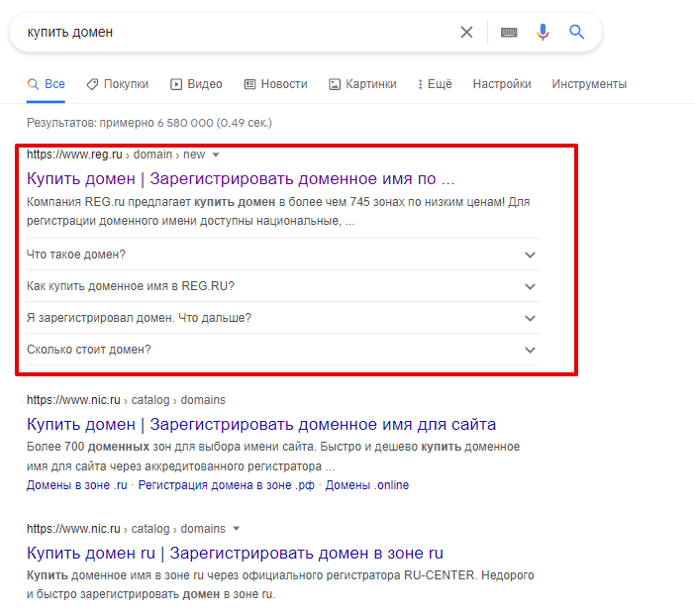Image resolution: width=695 pixels, height=616 pixels.
Task: Expand 'Как купить доменное имя в REG.RU?'
Action: coord(283,286)
